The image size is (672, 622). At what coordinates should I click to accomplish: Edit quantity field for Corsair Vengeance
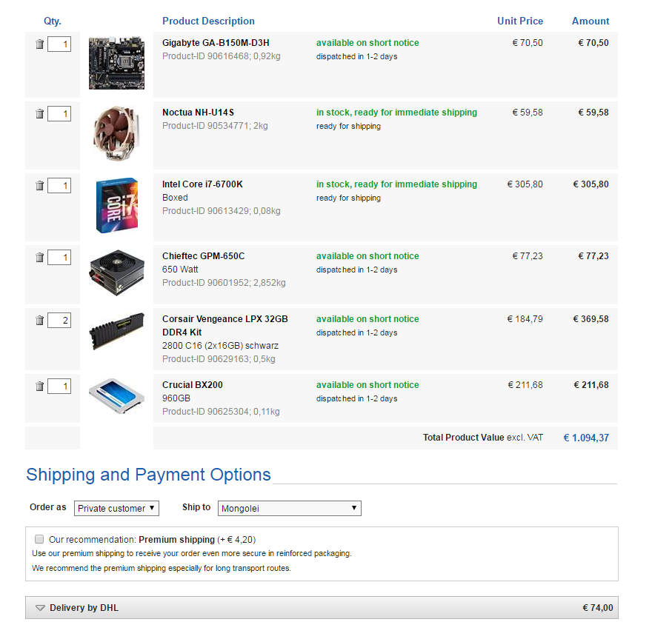tap(59, 321)
